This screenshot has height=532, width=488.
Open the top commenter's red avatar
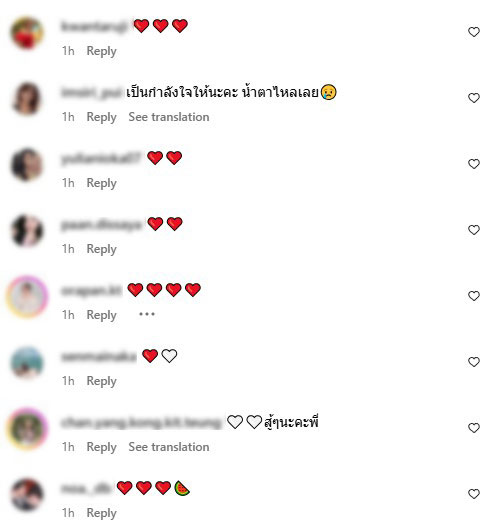click(27, 33)
